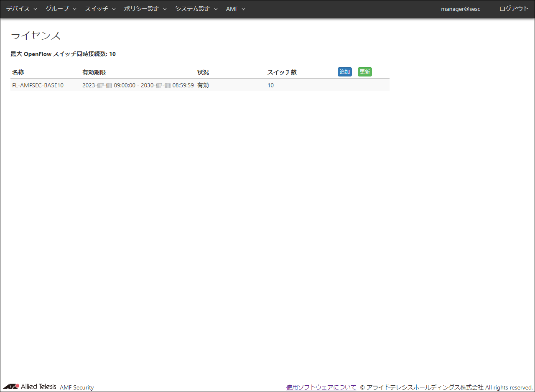Click the 有効期限 column header
Screen dimensions: 535x392
[94, 72]
